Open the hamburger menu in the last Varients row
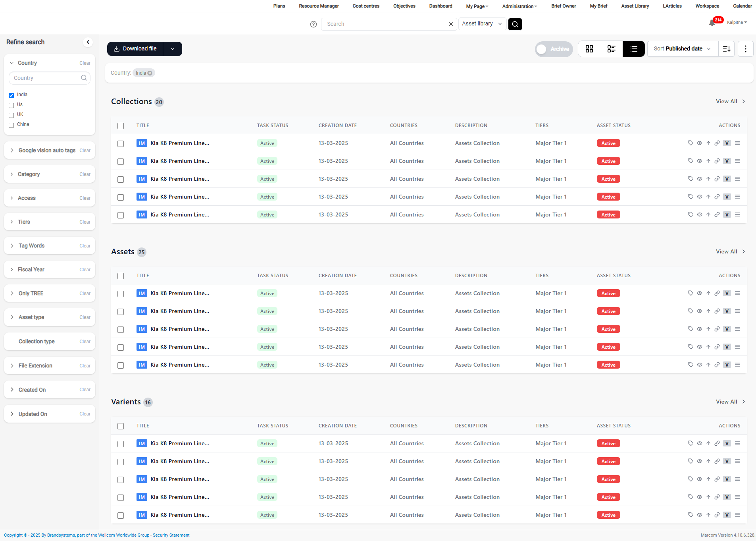The height and width of the screenshot is (541, 756). (737, 515)
